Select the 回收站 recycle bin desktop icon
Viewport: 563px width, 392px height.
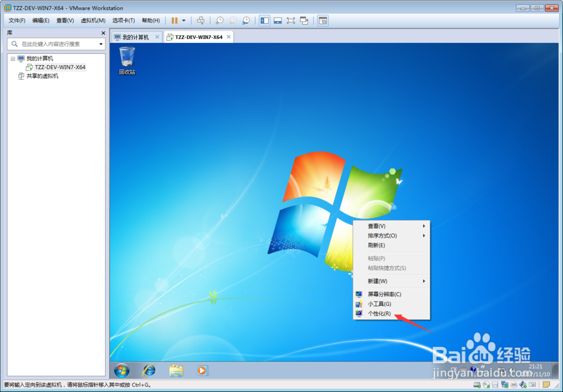(127, 61)
